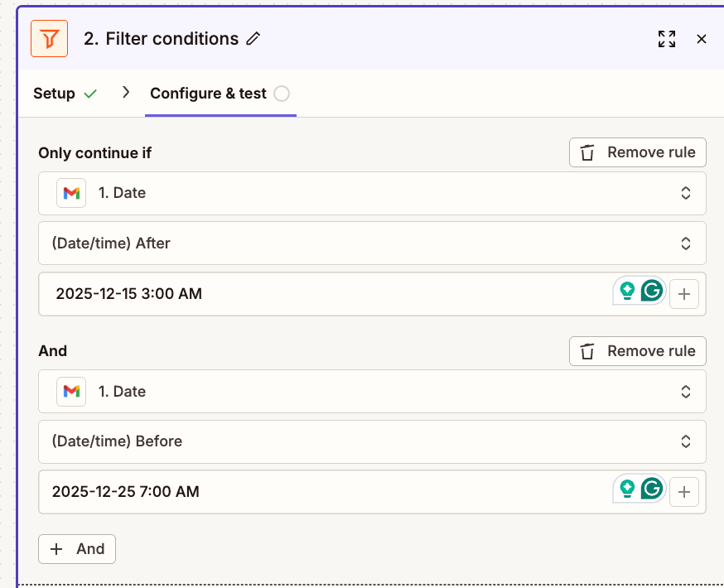The width and height of the screenshot is (724, 588).
Task: Remove the second "And" rule
Action: tap(637, 351)
